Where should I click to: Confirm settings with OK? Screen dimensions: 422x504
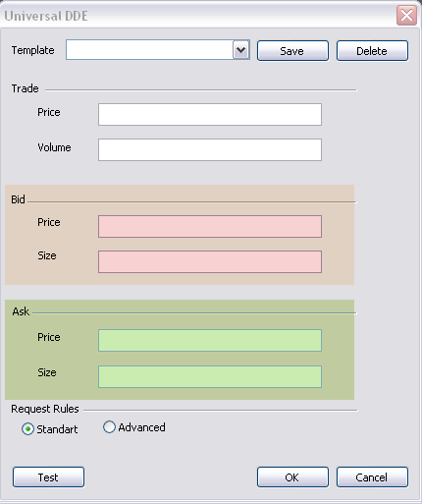[292, 477]
